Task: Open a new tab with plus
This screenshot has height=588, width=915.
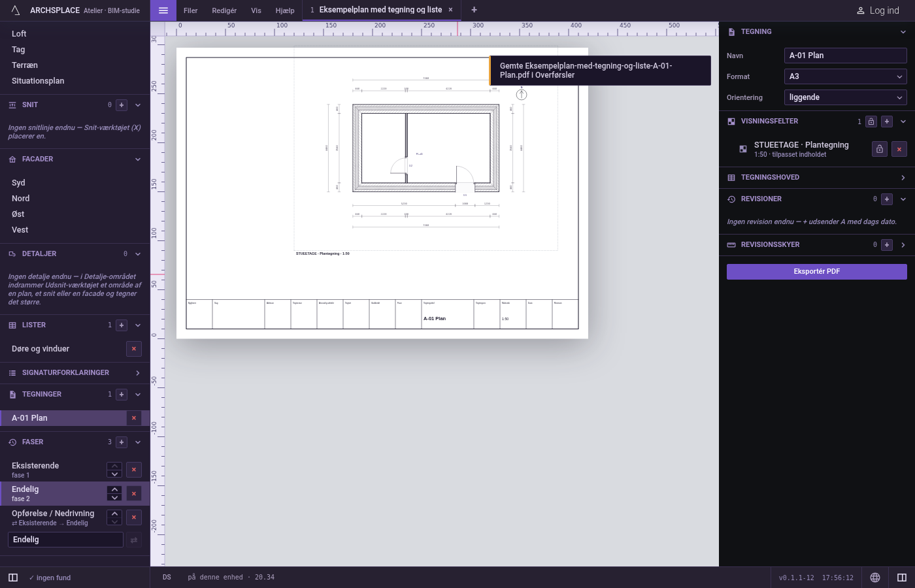Action: [x=474, y=10]
